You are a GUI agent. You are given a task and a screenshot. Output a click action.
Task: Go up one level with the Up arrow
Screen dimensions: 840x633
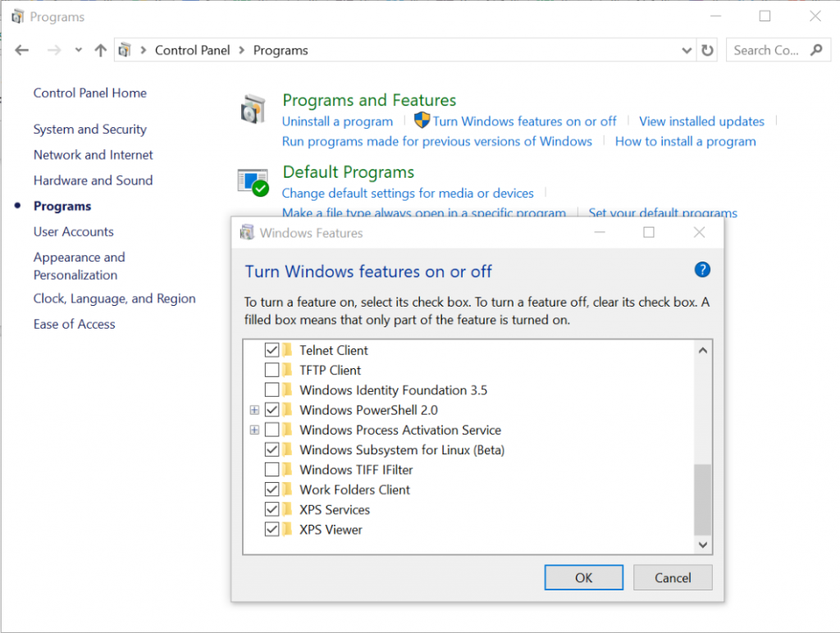pos(100,50)
